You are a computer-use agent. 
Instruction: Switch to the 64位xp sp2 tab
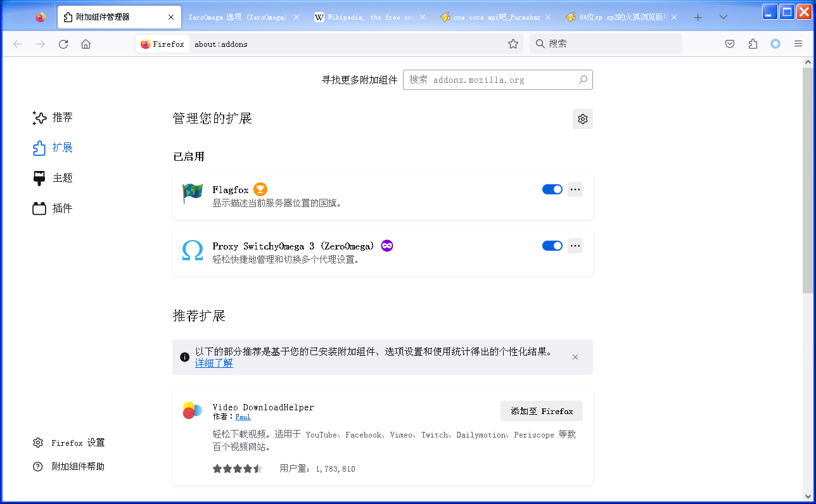pos(623,17)
